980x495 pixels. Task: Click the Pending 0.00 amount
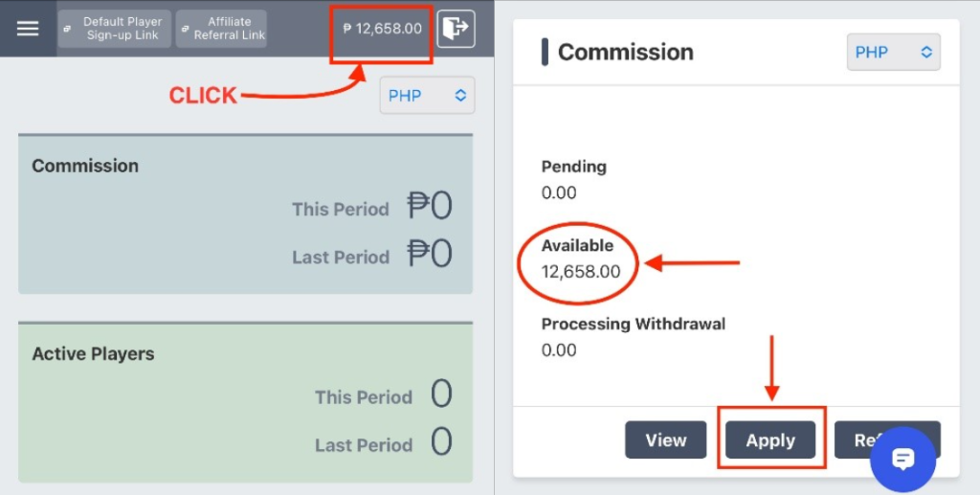coord(559,192)
